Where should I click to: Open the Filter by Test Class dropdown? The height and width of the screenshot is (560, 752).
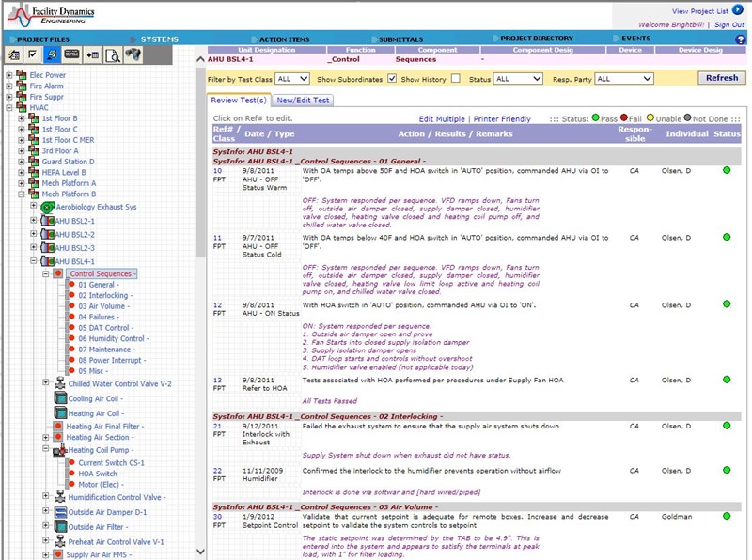[x=292, y=79]
